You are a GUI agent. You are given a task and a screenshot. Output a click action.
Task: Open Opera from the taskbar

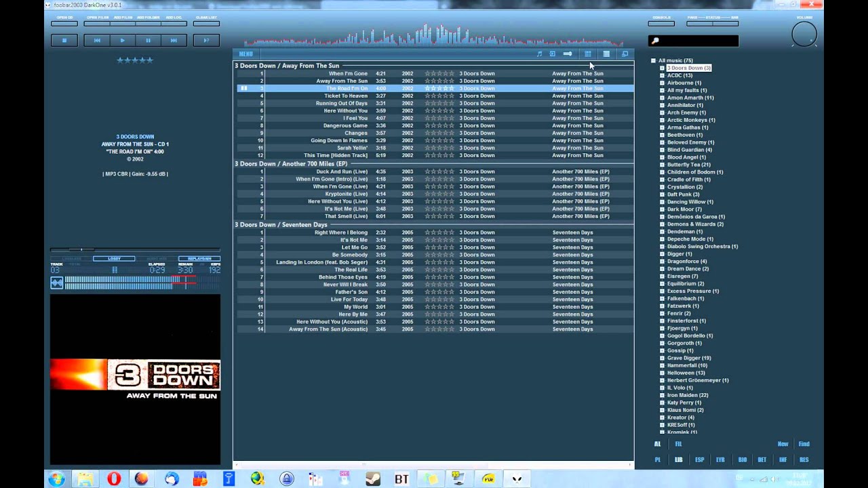point(113,479)
